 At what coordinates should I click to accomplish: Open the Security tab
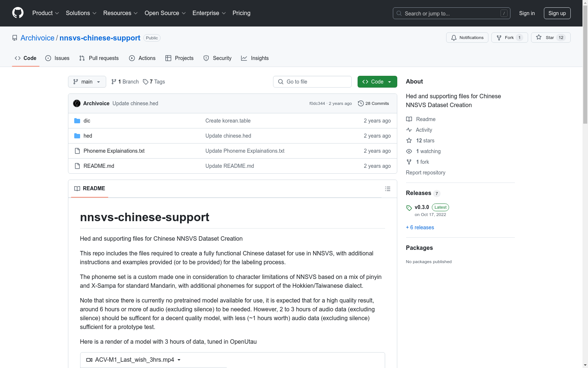[x=218, y=58]
